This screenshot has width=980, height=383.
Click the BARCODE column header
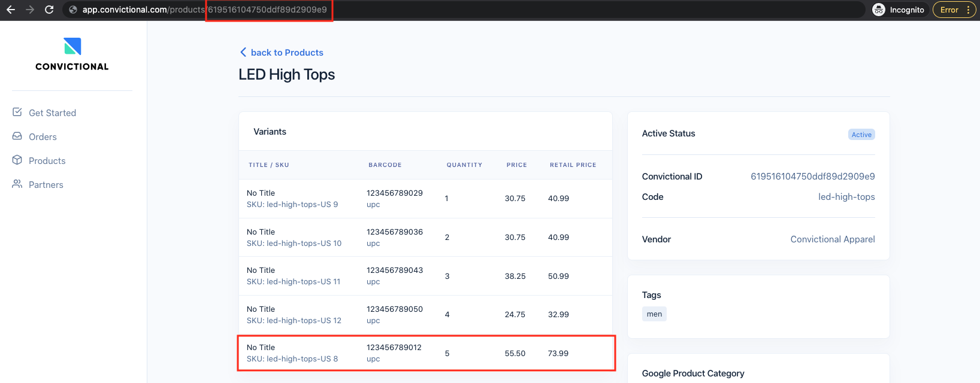pyautogui.click(x=385, y=165)
